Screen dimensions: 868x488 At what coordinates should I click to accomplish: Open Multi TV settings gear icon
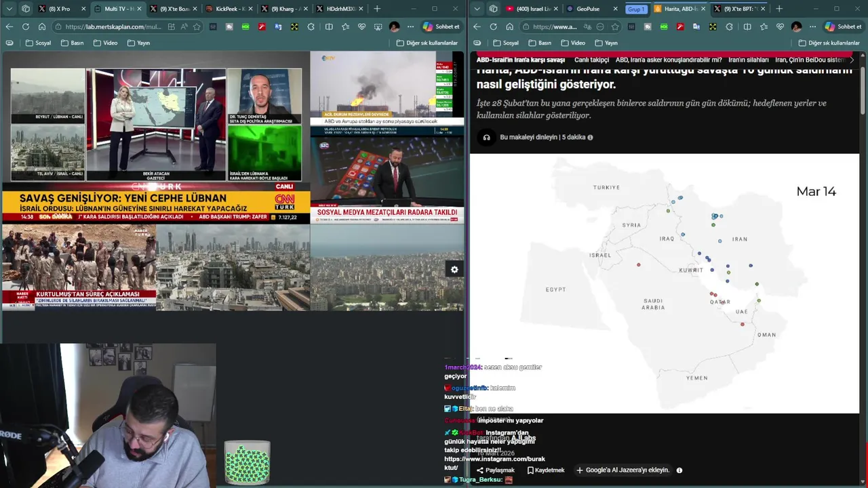tap(454, 270)
